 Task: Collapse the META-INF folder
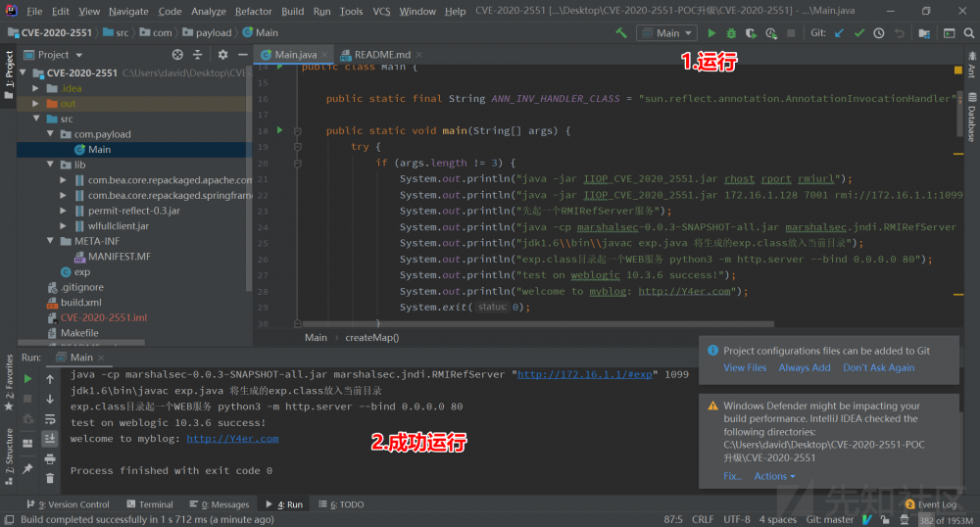coord(50,241)
